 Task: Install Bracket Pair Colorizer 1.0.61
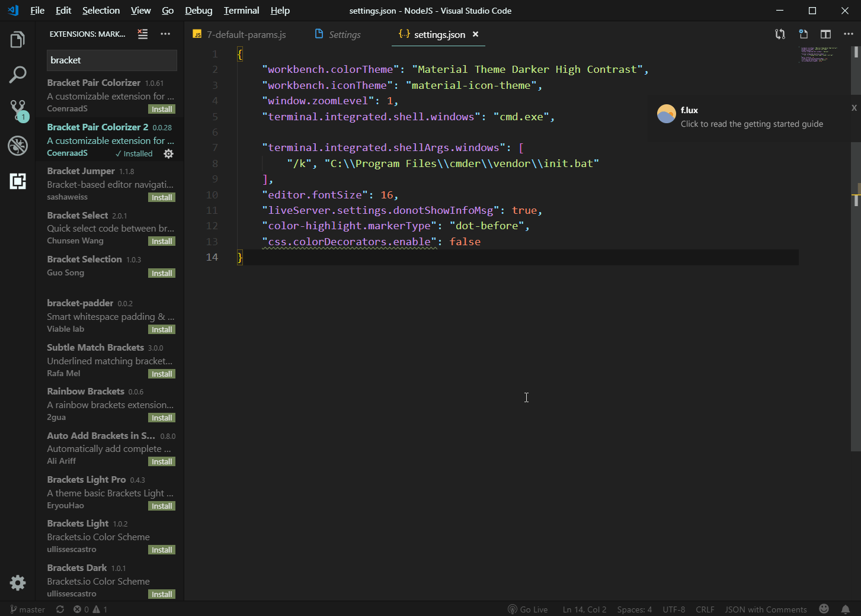162,109
